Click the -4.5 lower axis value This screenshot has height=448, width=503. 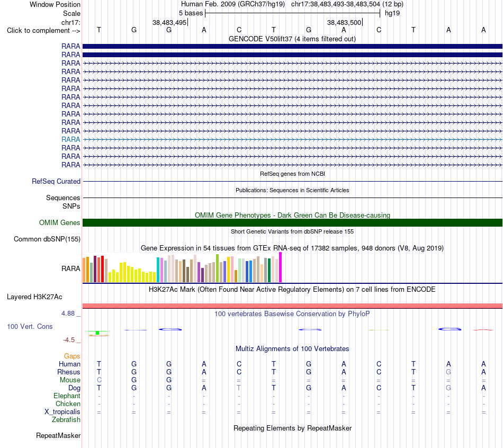(x=69, y=340)
